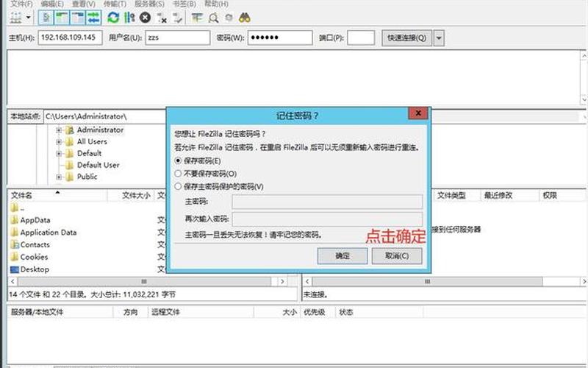Click the reconnect to last server icon

click(x=177, y=17)
